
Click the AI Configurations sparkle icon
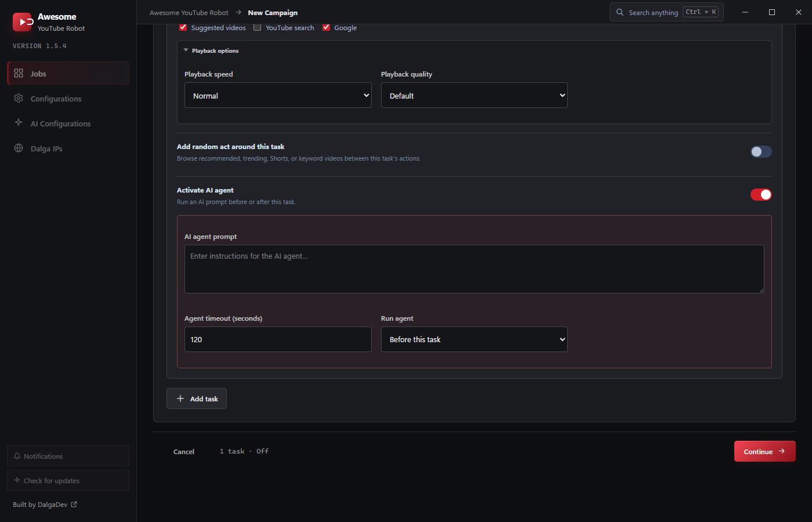tap(19, 123)
